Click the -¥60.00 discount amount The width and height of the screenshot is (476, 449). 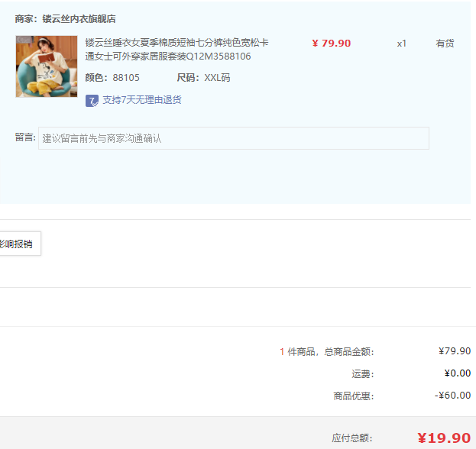452,396
